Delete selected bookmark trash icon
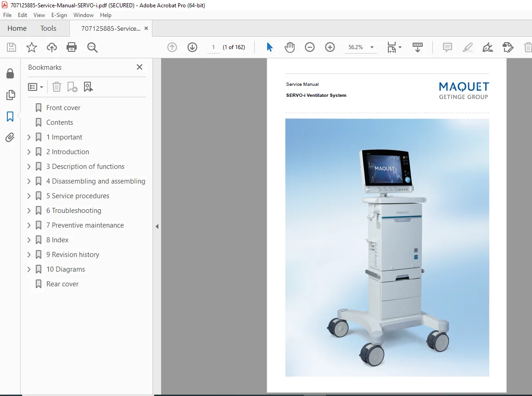532x396 pixels. (56, 87)
